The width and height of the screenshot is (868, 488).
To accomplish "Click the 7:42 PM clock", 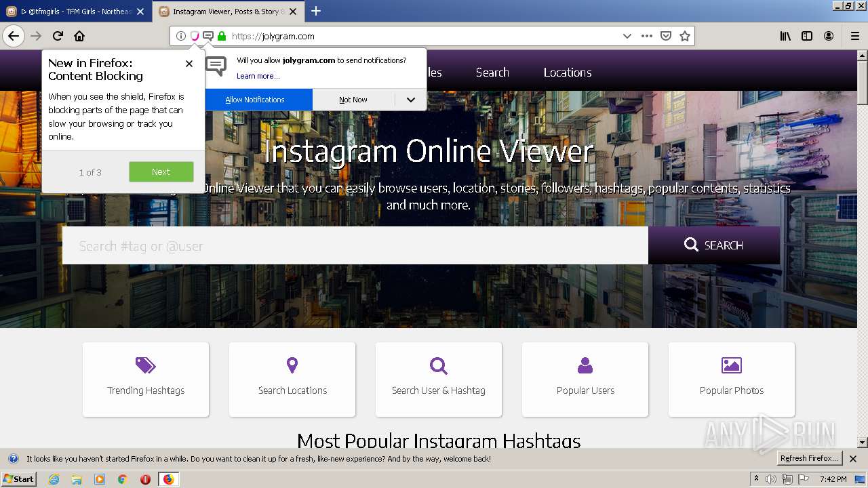I will 833,479.
